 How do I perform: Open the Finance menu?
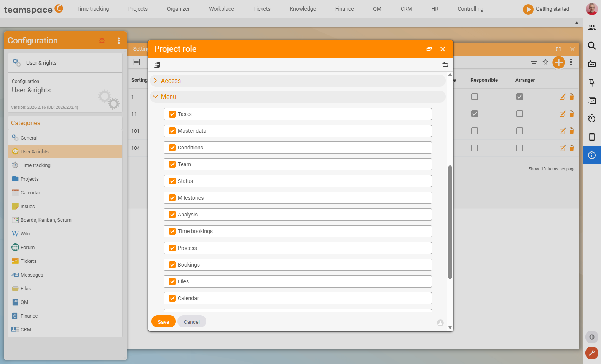tap(344, 9)
